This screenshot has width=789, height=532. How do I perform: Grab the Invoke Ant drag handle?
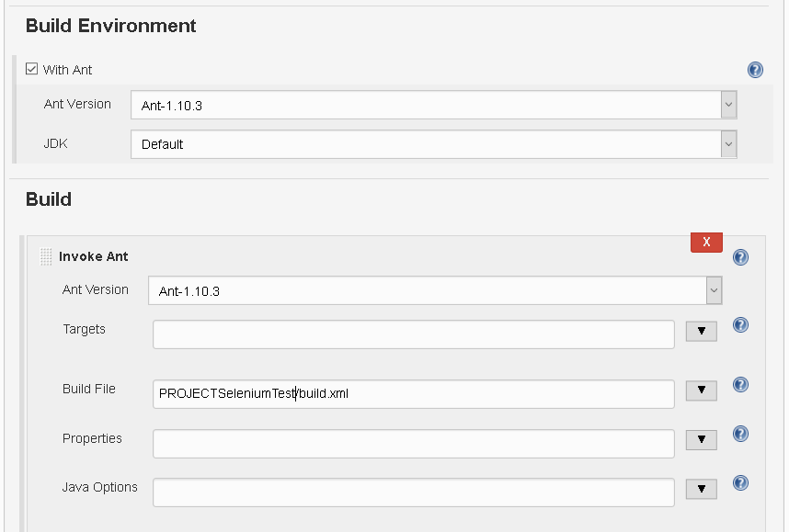coord(46,257)
